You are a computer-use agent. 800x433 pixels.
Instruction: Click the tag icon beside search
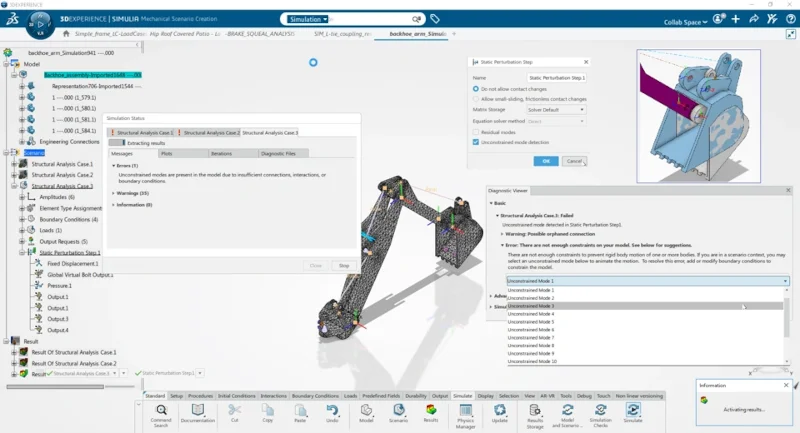coord(435,19)
